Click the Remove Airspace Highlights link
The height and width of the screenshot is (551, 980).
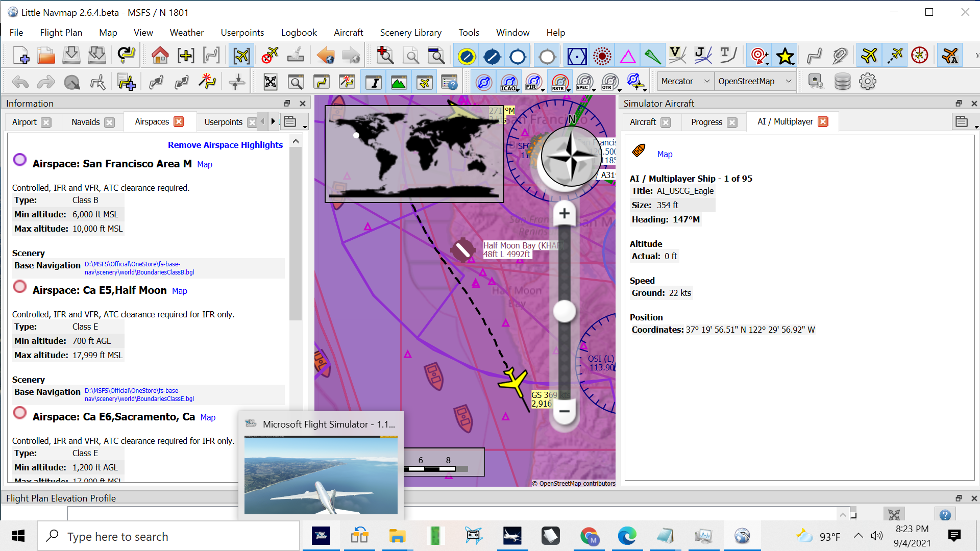pos(225,145)
